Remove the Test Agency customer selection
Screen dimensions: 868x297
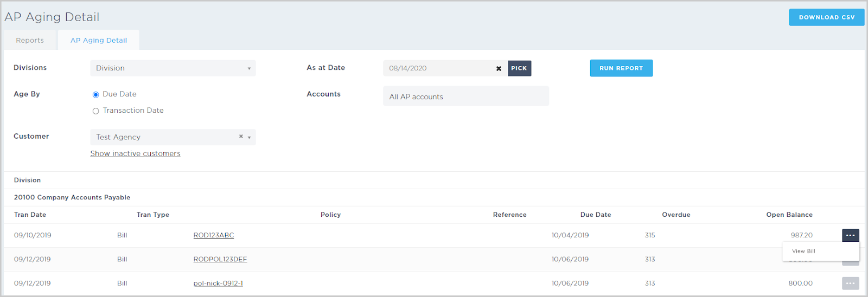241,137
